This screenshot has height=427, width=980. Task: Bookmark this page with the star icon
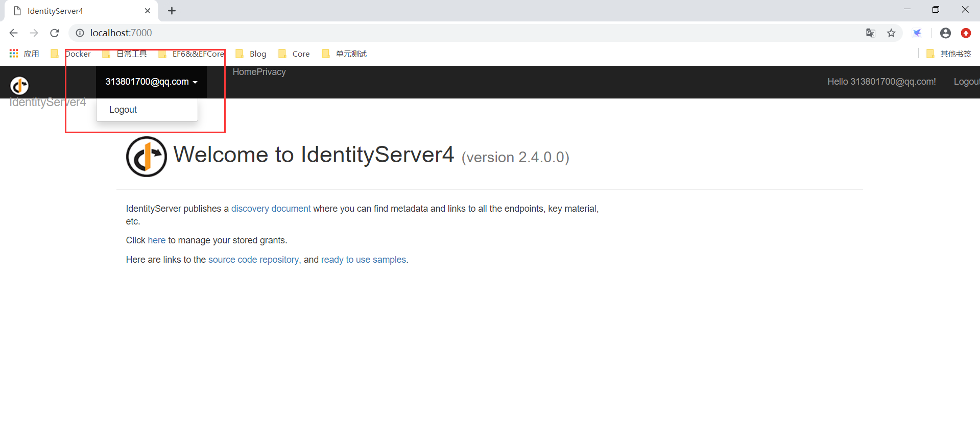[x=891, y=33]
